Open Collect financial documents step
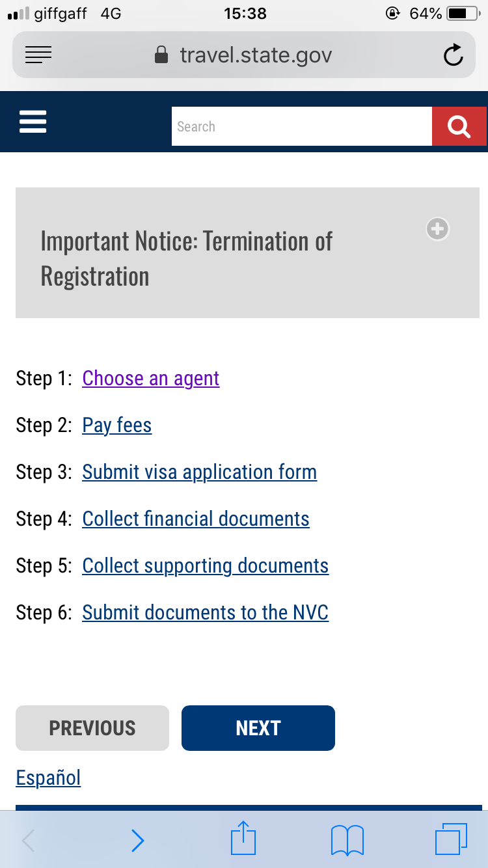Screen dimensions: 488x868 coord(196,519)
